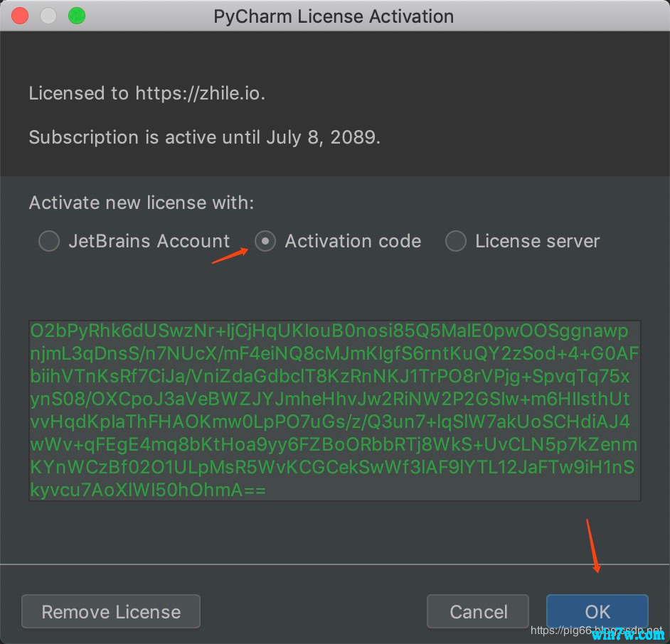The image size is (670, 644).
Task: Click the first line of the activation code
Action: [x=329, y=331]
